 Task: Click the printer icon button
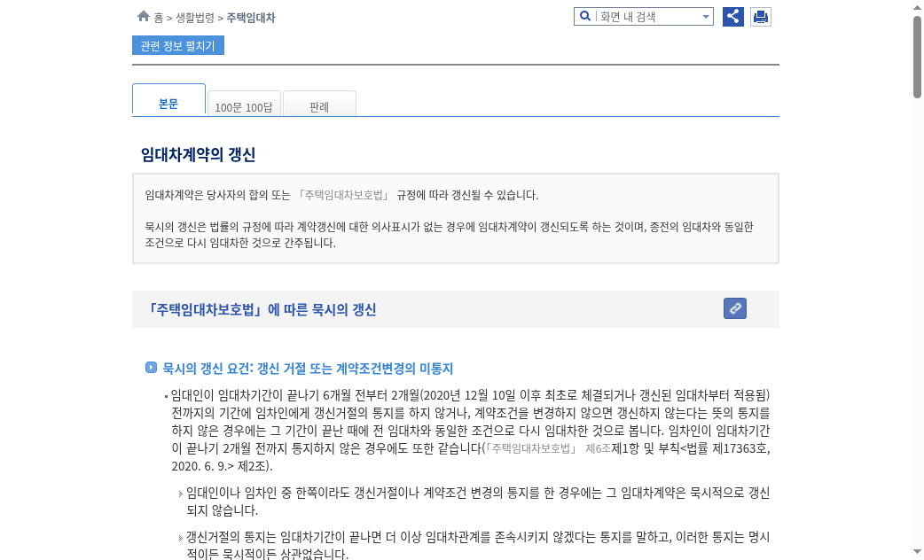tap(761, 17)
